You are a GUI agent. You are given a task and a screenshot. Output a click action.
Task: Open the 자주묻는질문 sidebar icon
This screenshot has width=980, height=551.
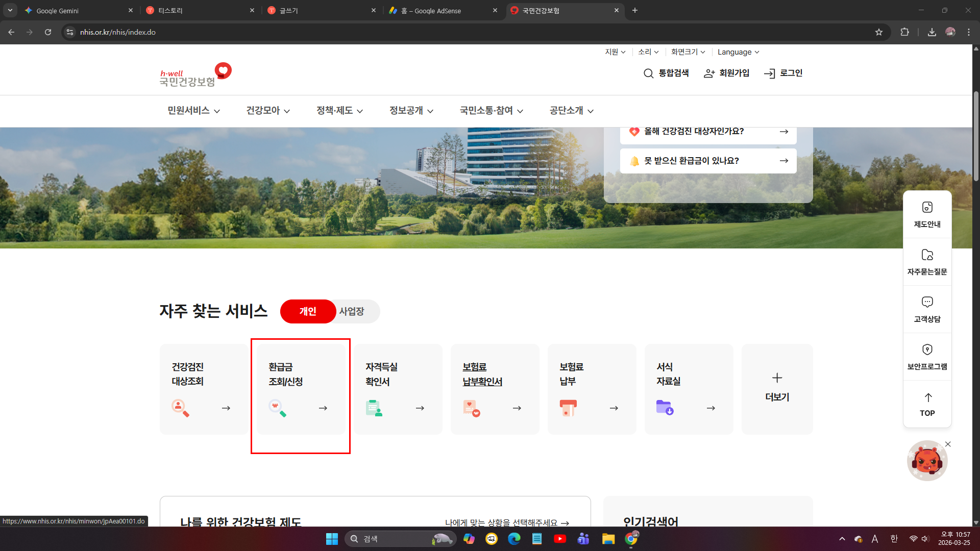927,261
